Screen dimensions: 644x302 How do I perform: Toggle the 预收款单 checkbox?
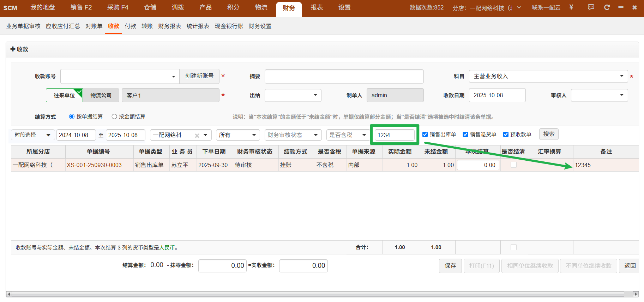[x=506, y=134]
